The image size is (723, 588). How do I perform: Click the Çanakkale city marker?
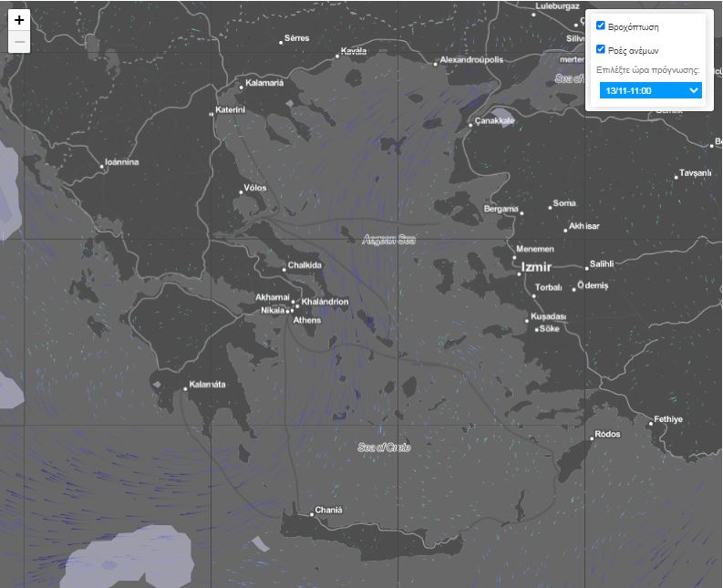point(470,125)
